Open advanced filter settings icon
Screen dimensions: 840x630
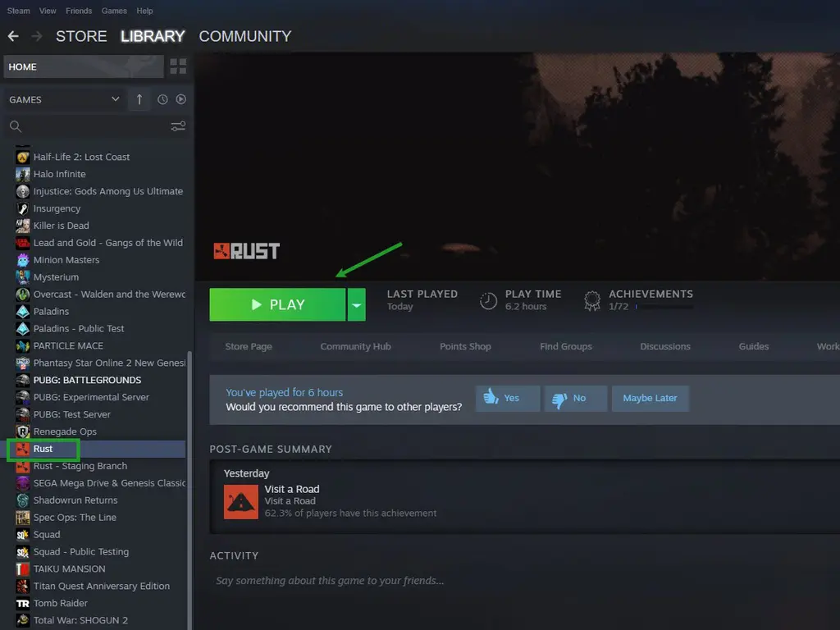point(178,126)
